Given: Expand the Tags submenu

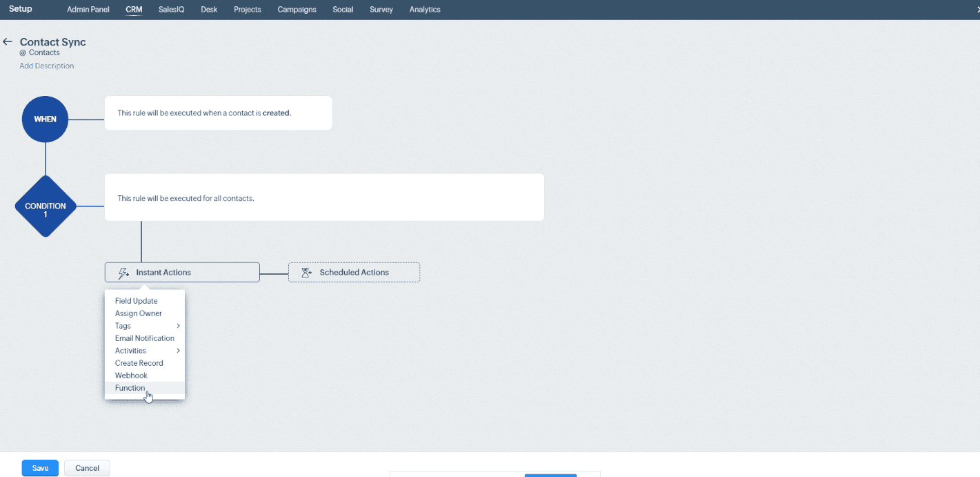Looking at the screenshot, I should coord(123,325).
